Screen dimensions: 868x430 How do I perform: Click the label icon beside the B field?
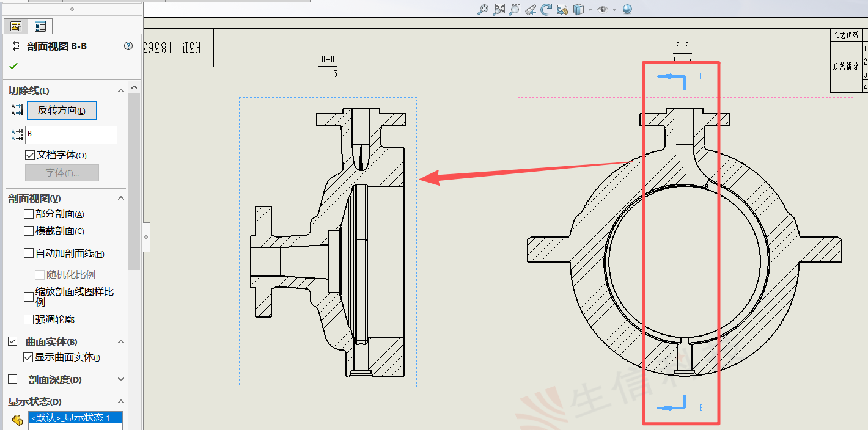17,134
